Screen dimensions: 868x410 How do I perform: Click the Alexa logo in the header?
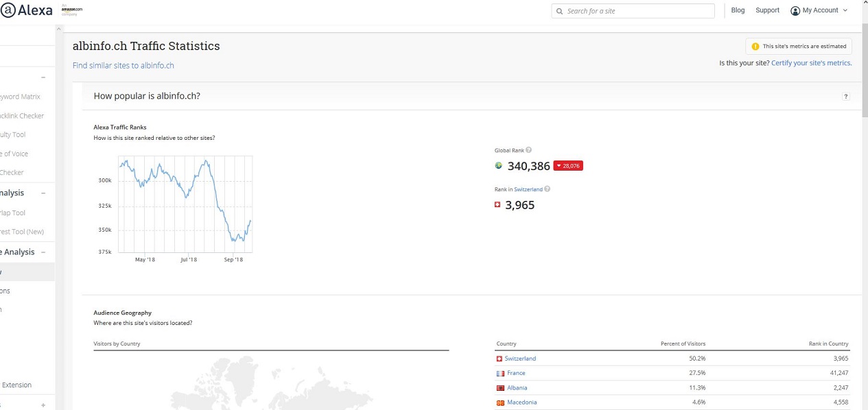(27, 10)
